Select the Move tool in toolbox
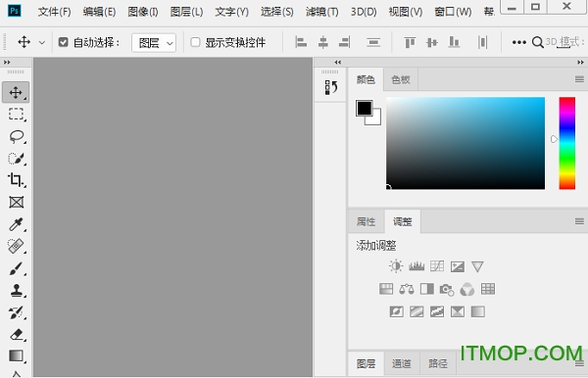Viewport: 588px width, 378px height. (16, 92)
